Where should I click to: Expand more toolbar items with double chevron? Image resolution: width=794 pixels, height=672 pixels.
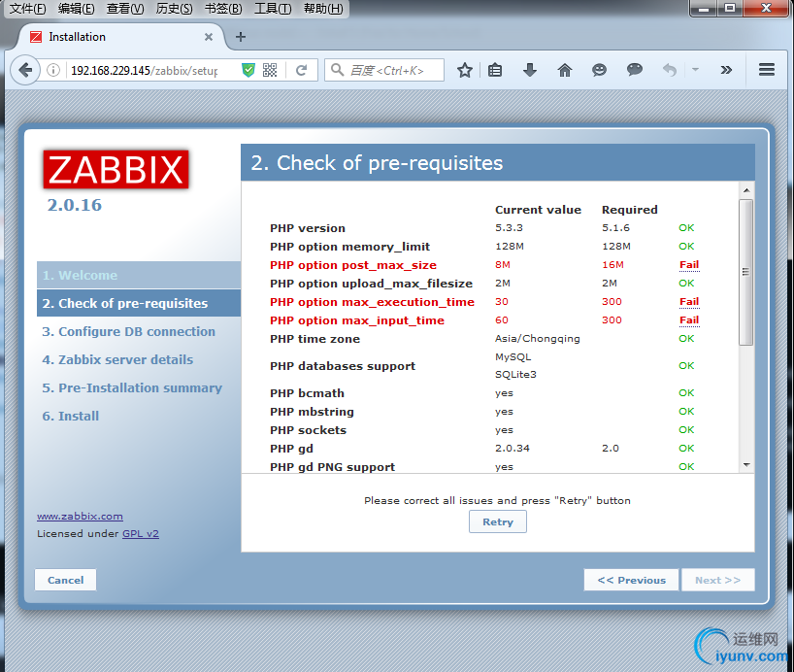point(726,70)
